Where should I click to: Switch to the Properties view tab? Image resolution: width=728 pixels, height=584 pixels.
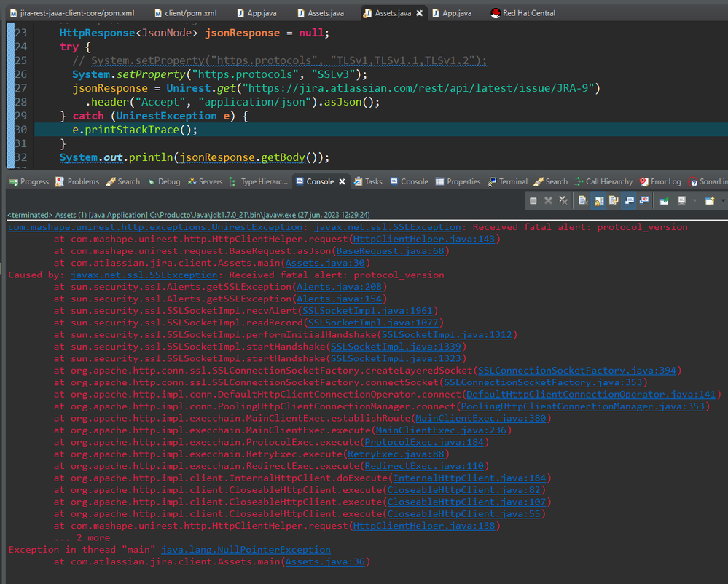[458, 181]
